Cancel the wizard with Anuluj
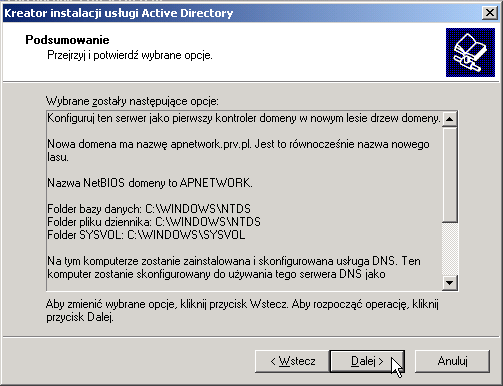Screen dimensions: 503x386 [452, 361]
